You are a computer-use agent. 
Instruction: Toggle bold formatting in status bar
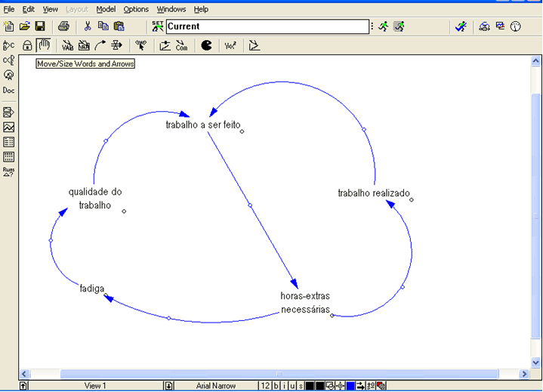tap(276, 386)
